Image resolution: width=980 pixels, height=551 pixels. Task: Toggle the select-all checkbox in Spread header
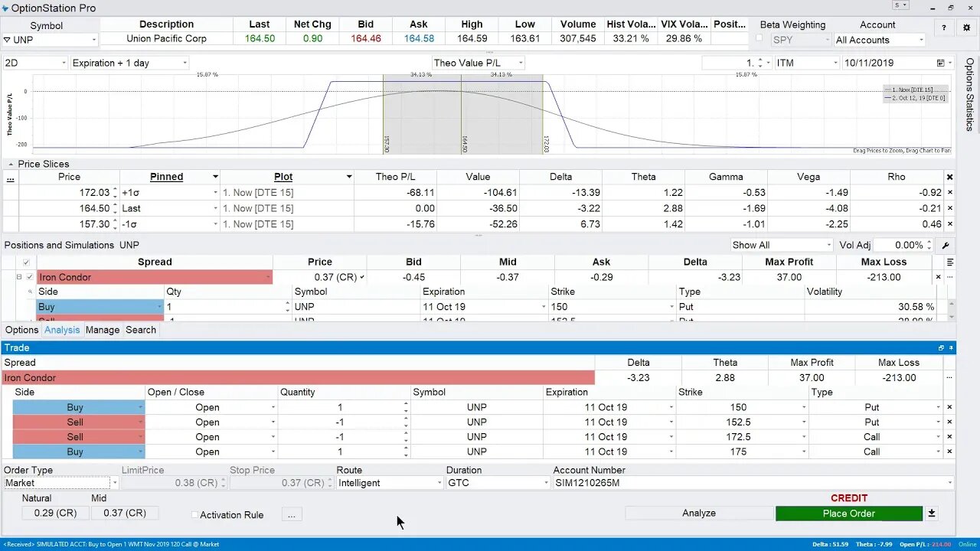(26, 262)
